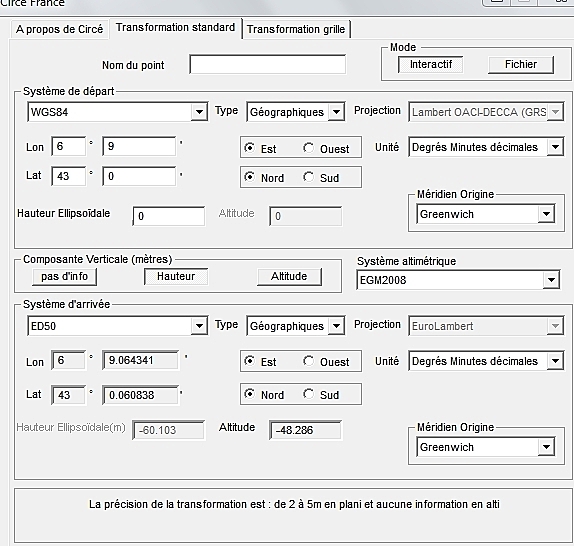The width and height of the screenshot is (574, 546).
Task: Choose Altitude vertical component button
Action: point(289,276)
